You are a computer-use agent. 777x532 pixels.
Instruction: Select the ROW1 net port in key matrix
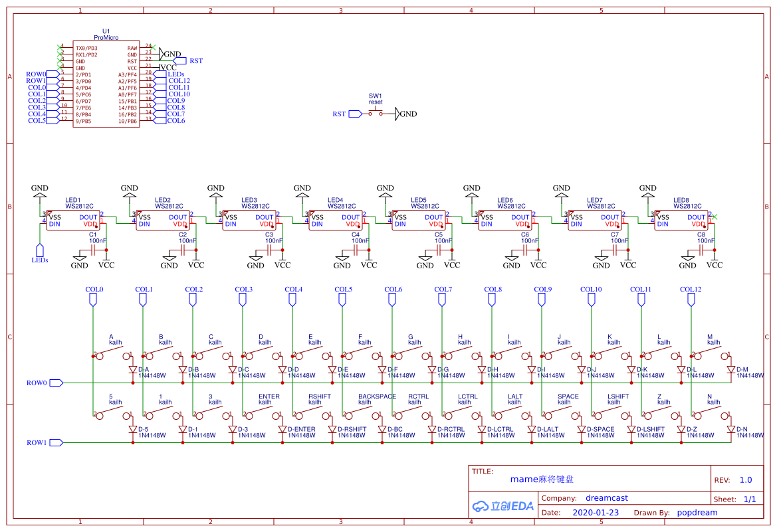[56, 442]
